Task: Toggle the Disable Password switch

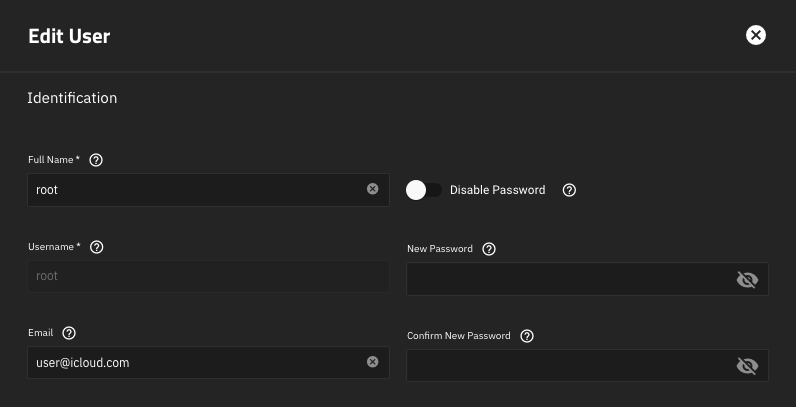Action: coord(423,190)
